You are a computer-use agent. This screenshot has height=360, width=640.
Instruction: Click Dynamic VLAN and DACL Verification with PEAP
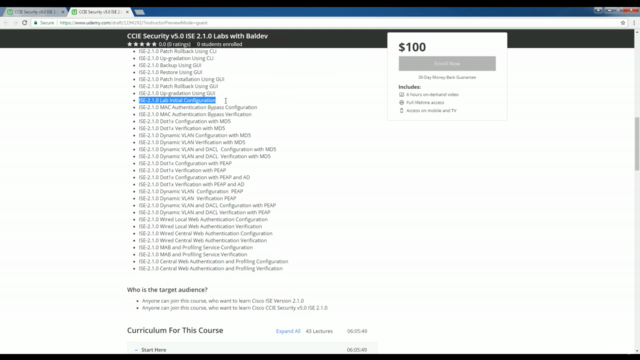(x=204, y=212)
